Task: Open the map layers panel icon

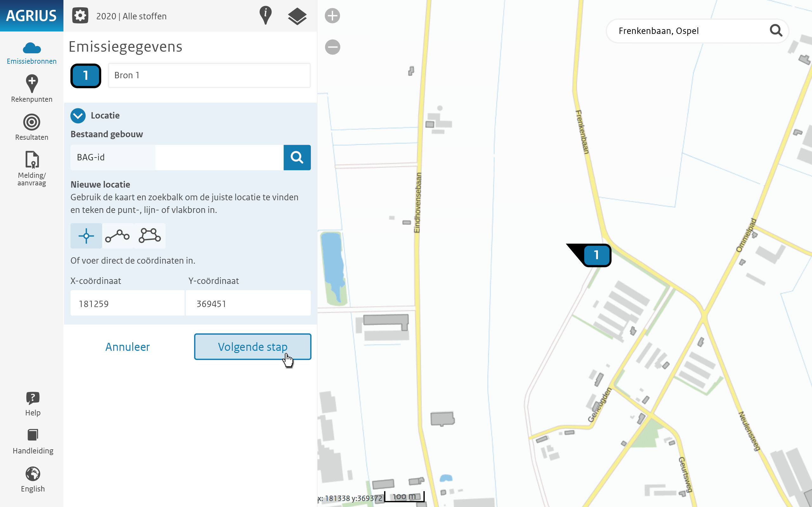Action: tap(297, 16)
